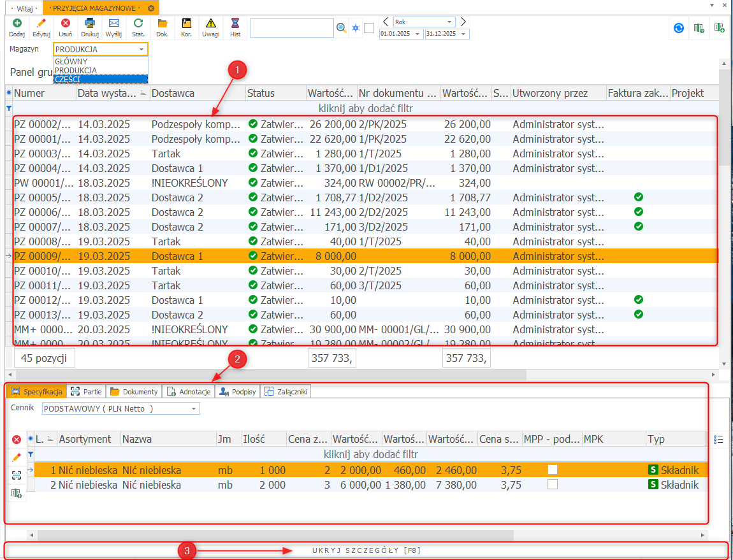
Task: Click the Usuń delete toolbar icon
Action: tap(65, 24)
